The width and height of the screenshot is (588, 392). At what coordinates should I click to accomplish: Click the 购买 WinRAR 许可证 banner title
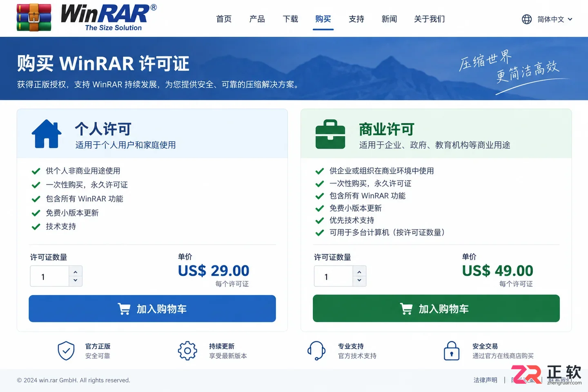103,64
